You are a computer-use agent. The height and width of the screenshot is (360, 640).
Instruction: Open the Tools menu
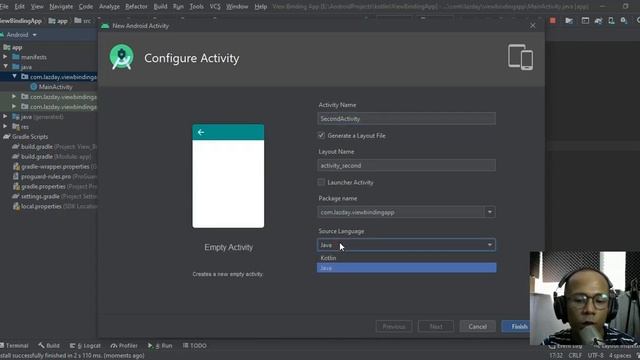tap(196, 7)
